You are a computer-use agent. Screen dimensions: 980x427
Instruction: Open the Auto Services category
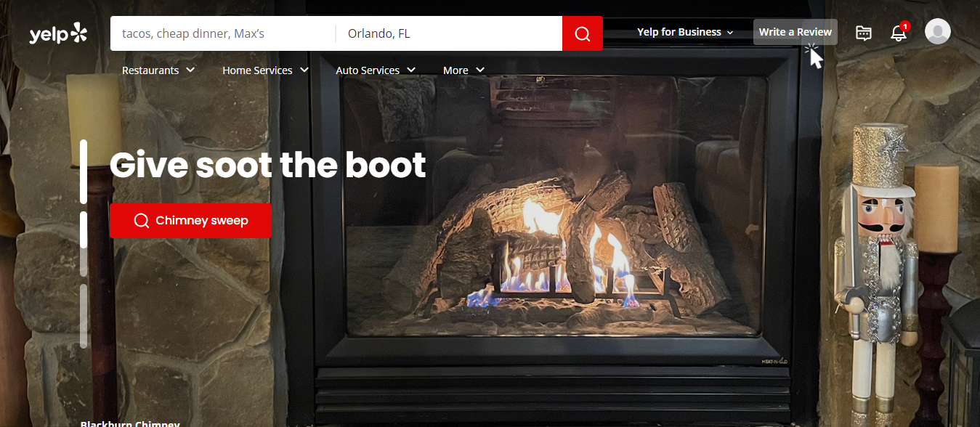click(368, 70)
